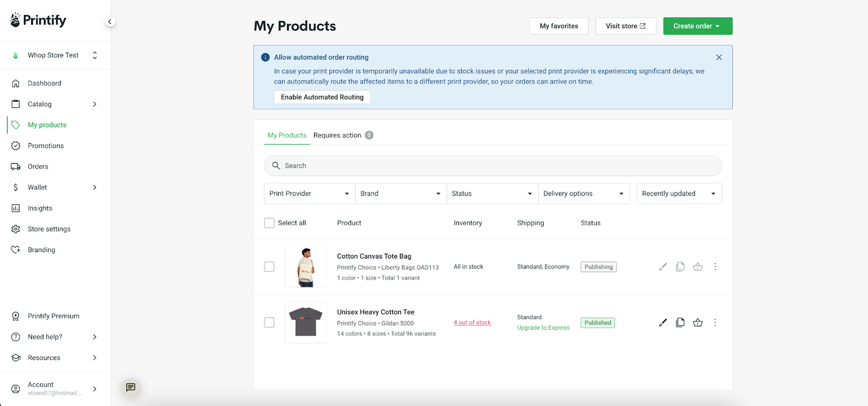This screenshot has width=868, height=406.
Task: Open the Recently updated sort dropdown
Action: [679, 194]
